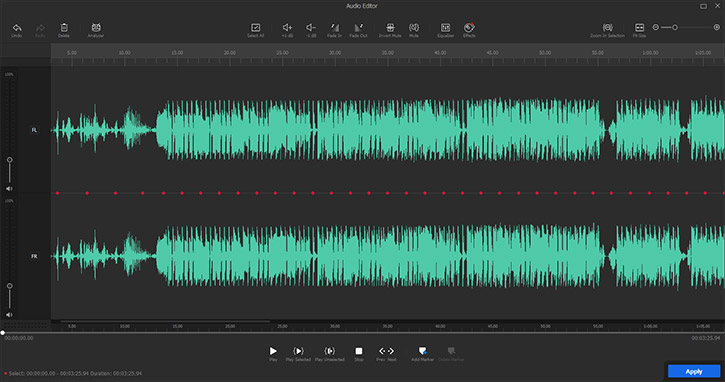
Task: Click the playhead at timeline start
Action: [3, 333]
